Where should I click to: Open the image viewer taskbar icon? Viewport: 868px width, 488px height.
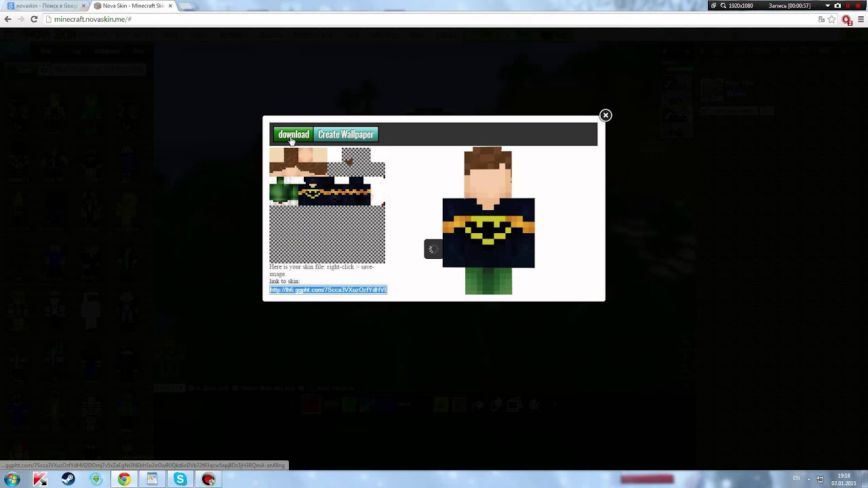point(152,479)
